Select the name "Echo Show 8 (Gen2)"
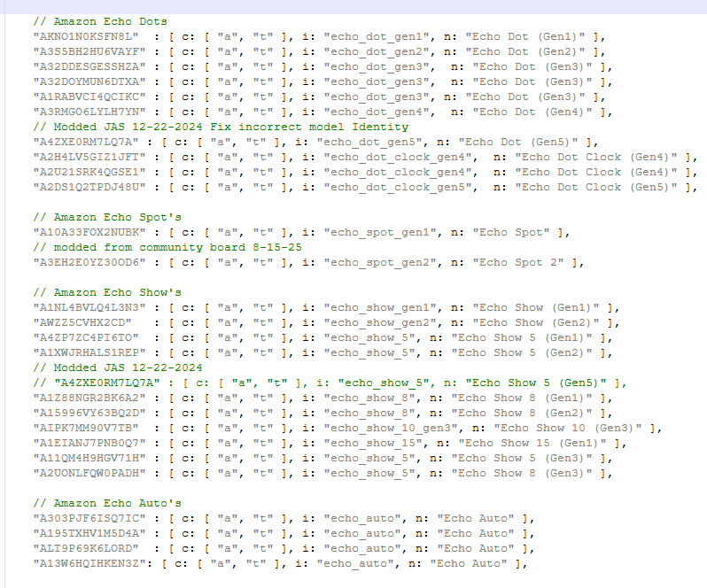707x588 pixels. [x=522, y=414]
